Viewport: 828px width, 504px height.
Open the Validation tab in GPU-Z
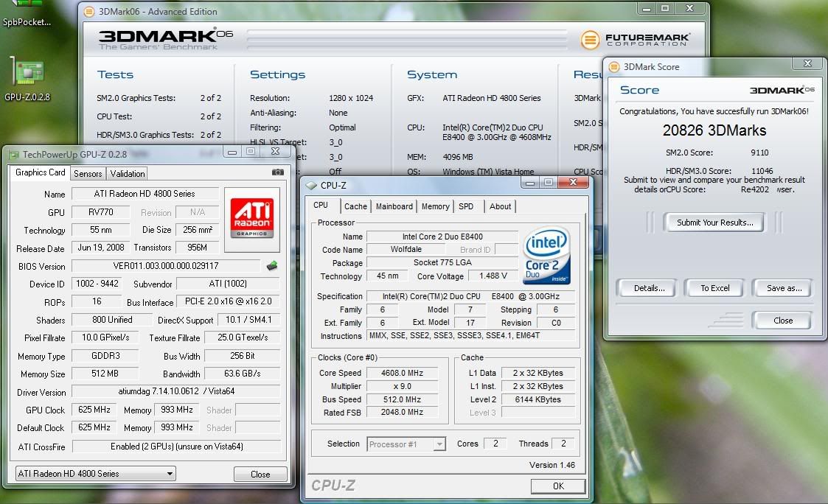(128, 174)
